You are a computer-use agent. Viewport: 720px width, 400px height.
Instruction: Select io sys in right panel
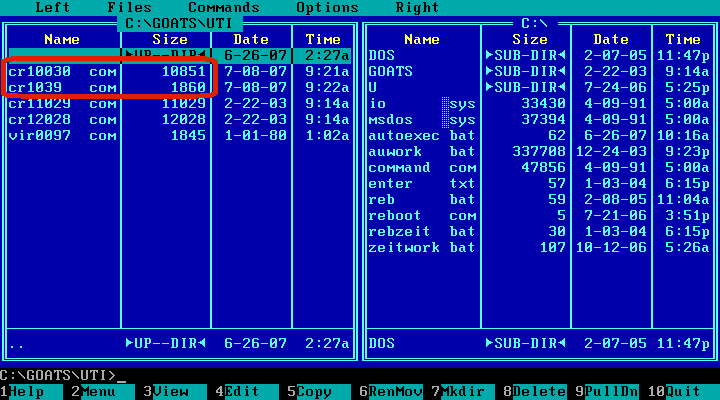click(x=539, y=104)
